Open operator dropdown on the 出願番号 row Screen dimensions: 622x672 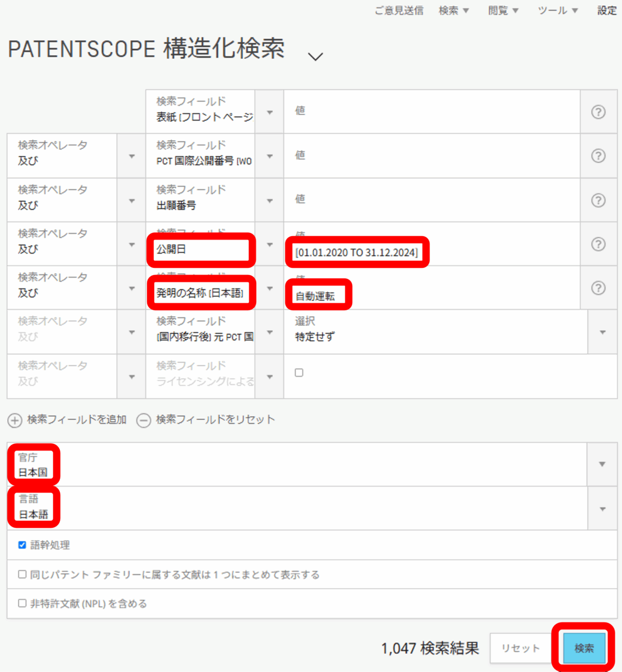[x=132, y=200]
